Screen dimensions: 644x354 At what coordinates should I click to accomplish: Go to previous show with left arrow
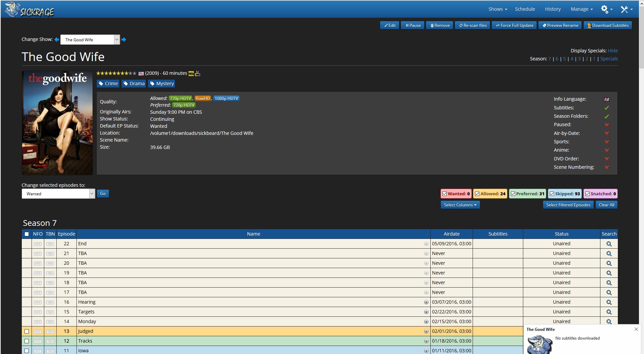pos(57,40)
